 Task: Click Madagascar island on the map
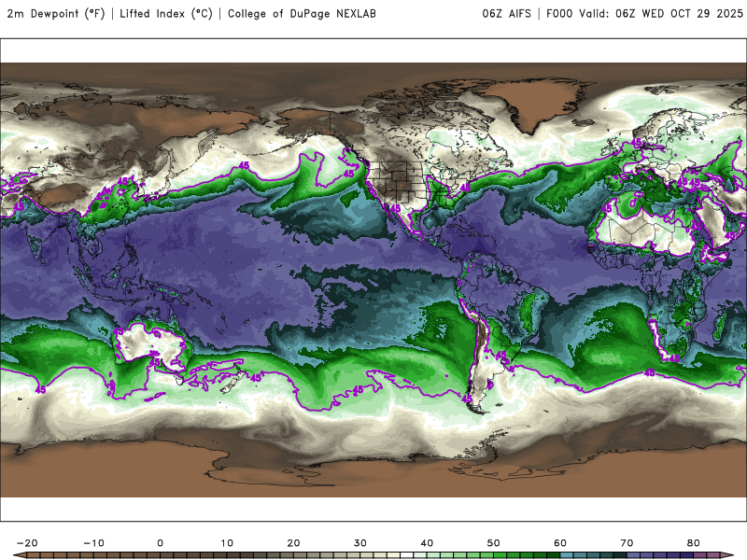(x=721, y=325)
